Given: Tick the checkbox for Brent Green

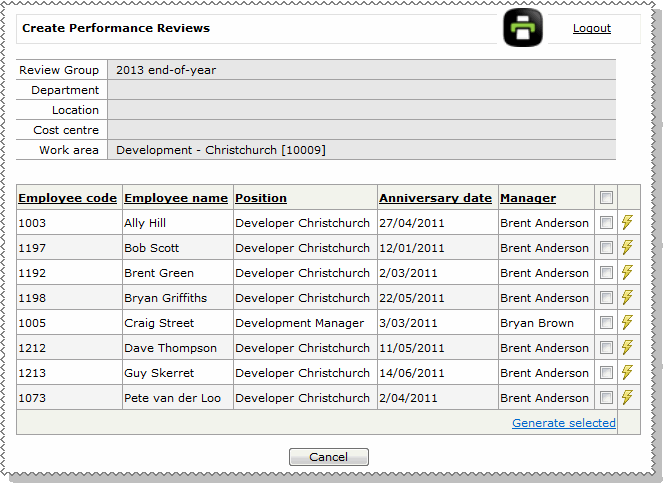Looking at the screenshot, I should pyautogui.click(x=606, y=273).
